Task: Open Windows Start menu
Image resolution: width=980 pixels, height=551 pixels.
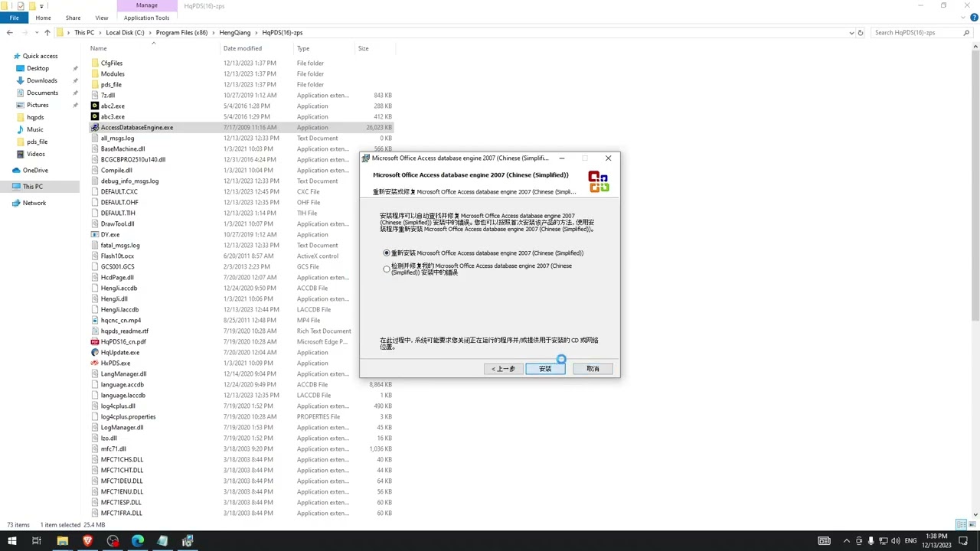Action: coord(11,541)
